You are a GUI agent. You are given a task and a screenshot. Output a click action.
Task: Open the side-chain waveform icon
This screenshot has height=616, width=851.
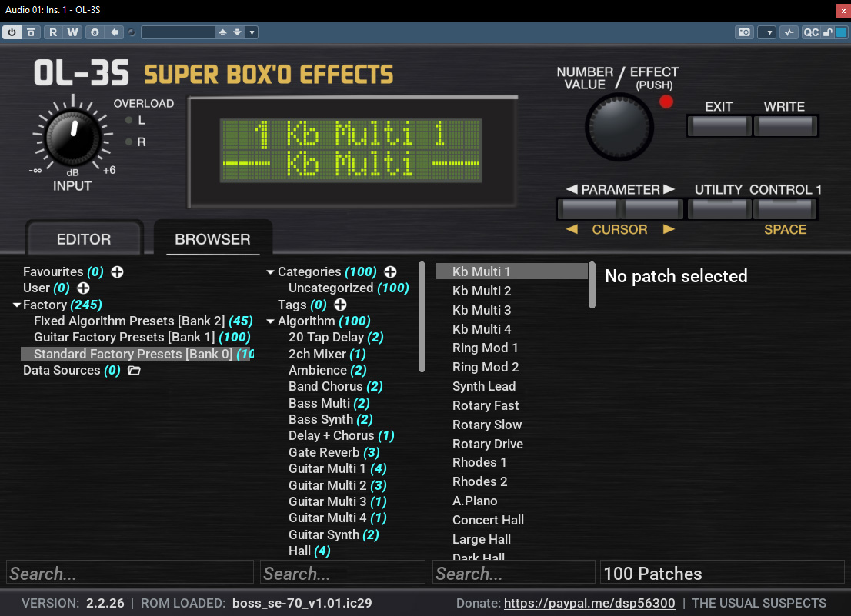point(789,32)
